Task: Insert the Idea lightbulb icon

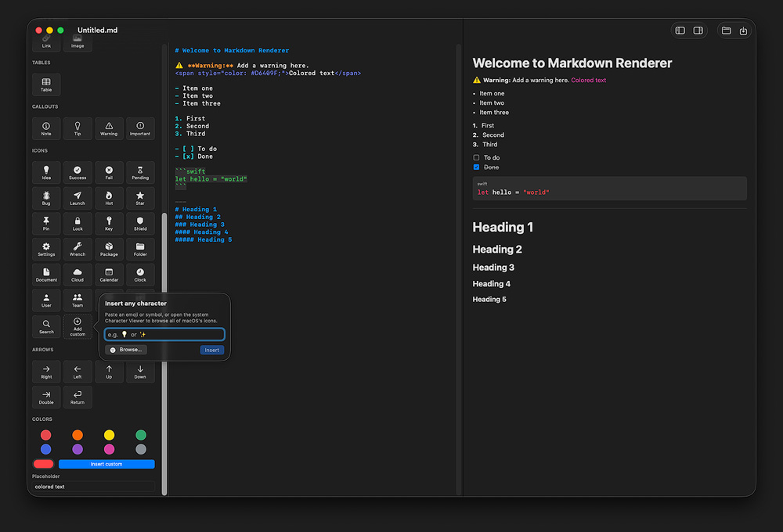Action: [46, 172]
